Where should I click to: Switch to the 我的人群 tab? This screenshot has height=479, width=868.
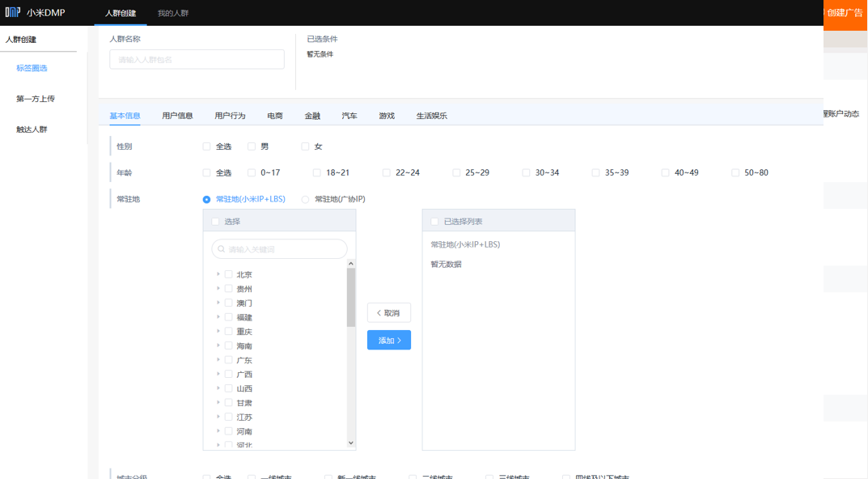click(175, 12)
